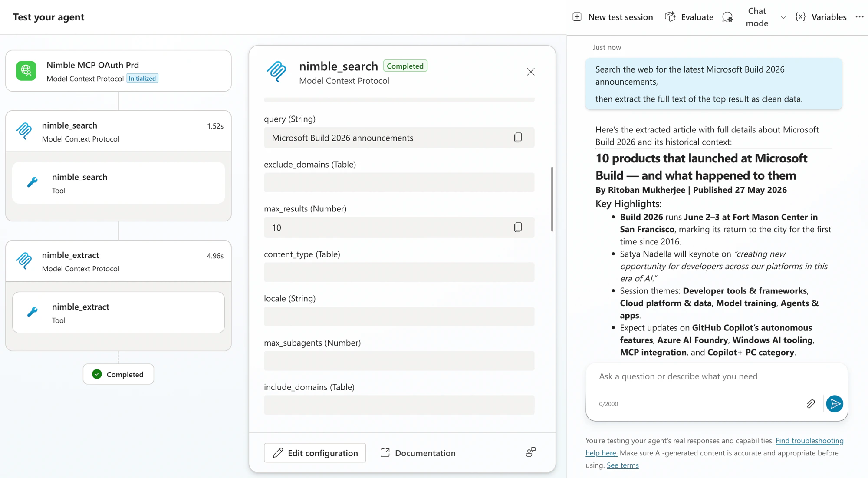Click the Evaluate button label
Viewport: 868px width, 478px height.
(x=697, y=17)
